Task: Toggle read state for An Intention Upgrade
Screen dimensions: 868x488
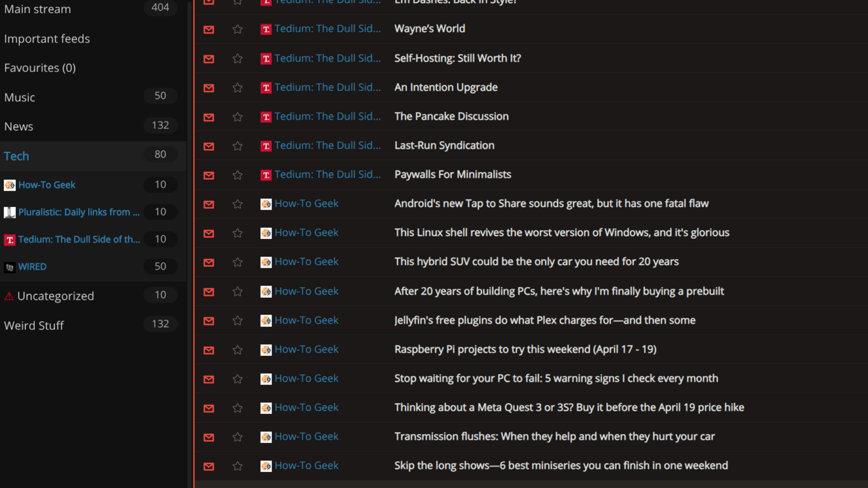Action: [x=209, y=87]
